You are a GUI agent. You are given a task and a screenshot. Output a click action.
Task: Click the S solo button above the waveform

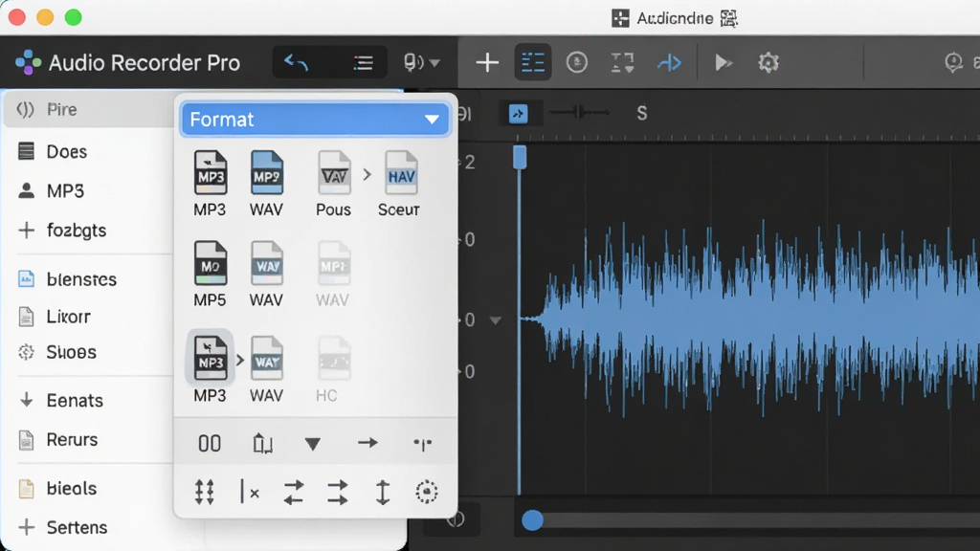[642, 113]
